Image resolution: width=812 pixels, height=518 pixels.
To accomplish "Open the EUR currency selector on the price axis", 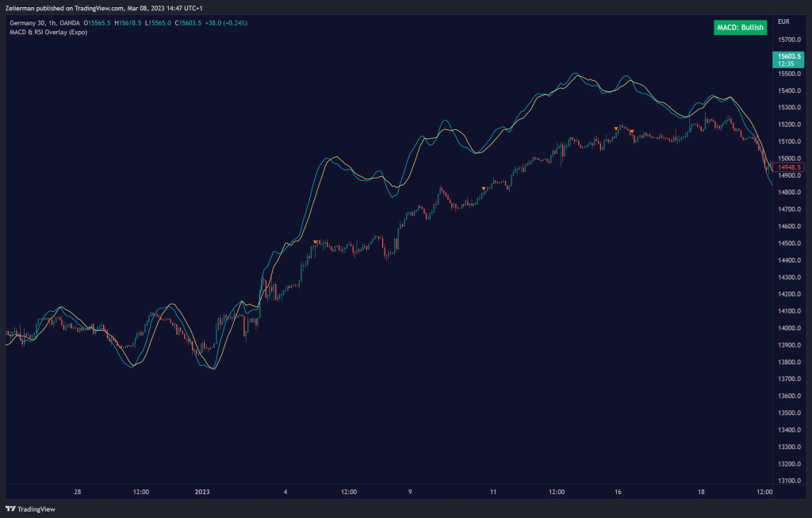I will 783,21.
